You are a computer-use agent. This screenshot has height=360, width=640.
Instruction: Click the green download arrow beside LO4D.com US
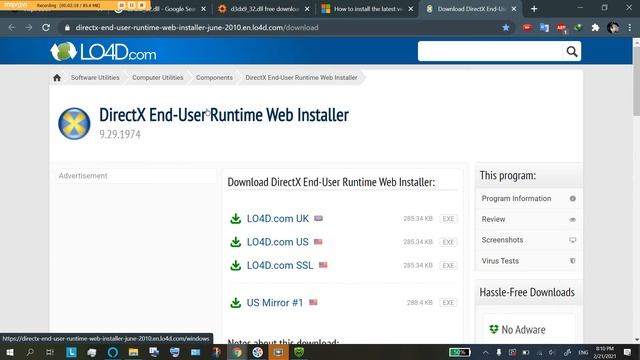pyautogui.click(x=236, y=242)
